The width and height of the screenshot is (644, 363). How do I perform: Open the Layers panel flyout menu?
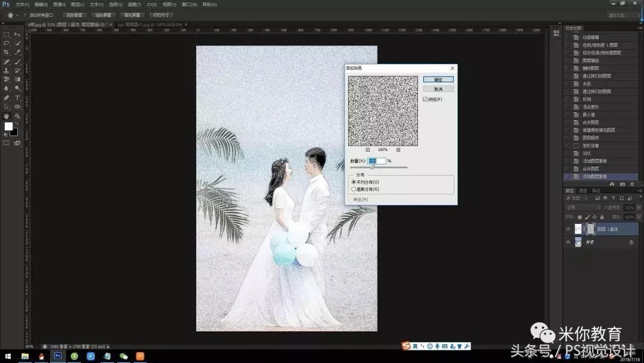click(x=640, y=190)
